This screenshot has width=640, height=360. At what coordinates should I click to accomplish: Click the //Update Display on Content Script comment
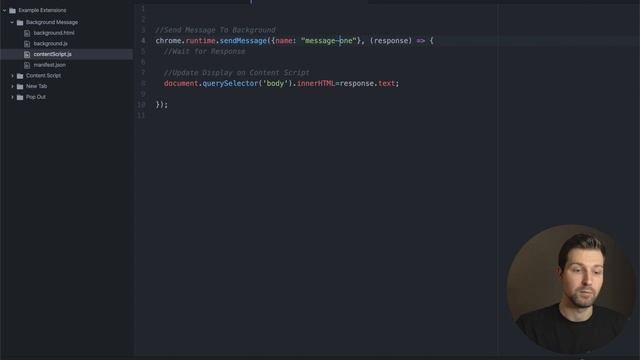coord(237,73)
